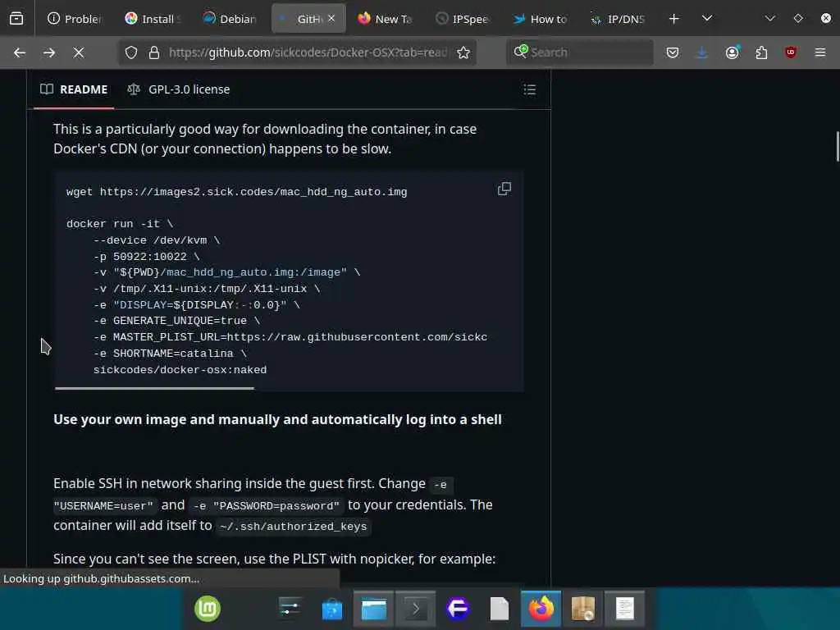Close the GitHub tab
Image resolution: width=840 pixels, height=630 pixels.
pos(331,18)
